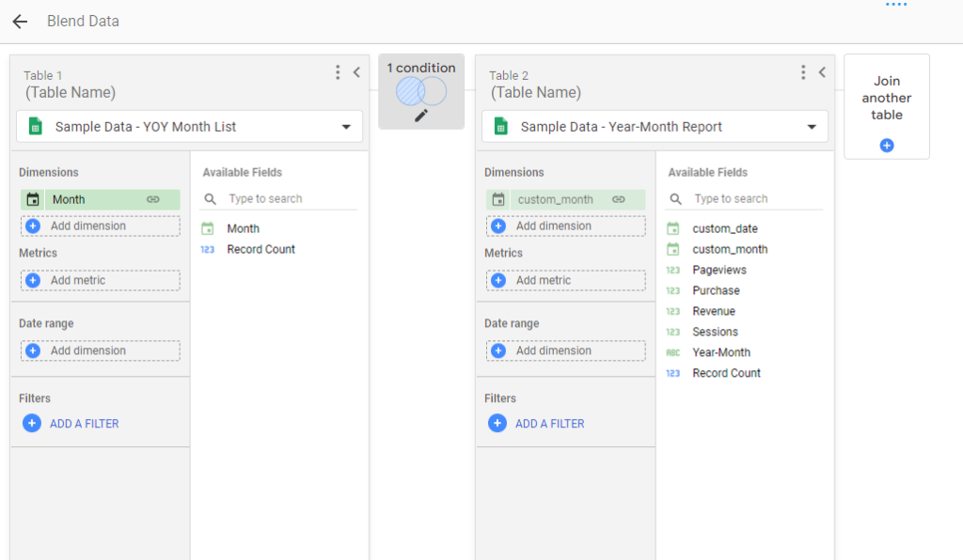Click the Table 1 (Table Name) field
The width and height of the screenshot is (963, 560).
pyautogui.click(x=71, y=93)
